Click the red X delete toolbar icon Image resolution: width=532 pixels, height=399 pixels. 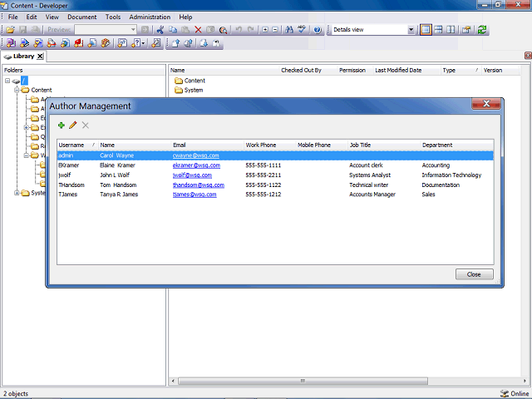pyautogui.click(x=198, y=30)
